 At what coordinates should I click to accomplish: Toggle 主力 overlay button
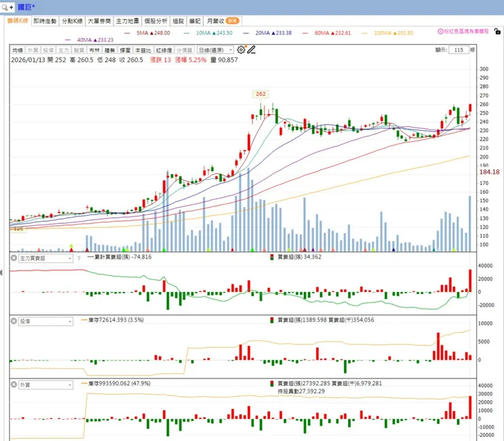tap(63, 50)
